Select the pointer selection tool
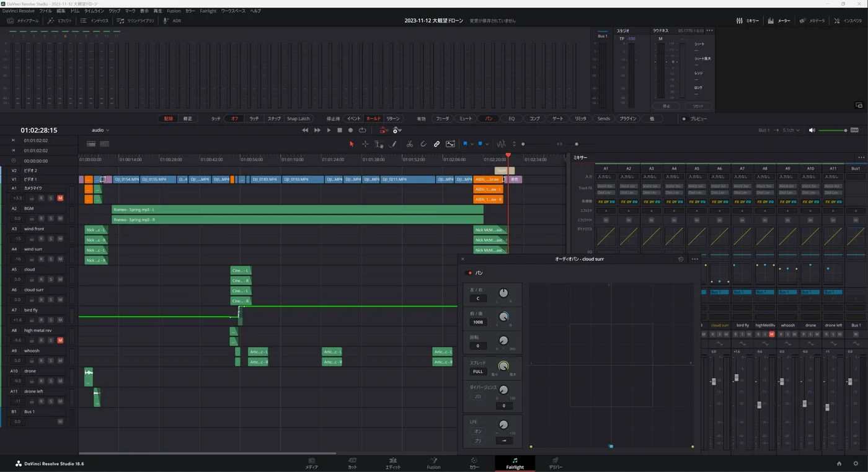 click(352, 144)
